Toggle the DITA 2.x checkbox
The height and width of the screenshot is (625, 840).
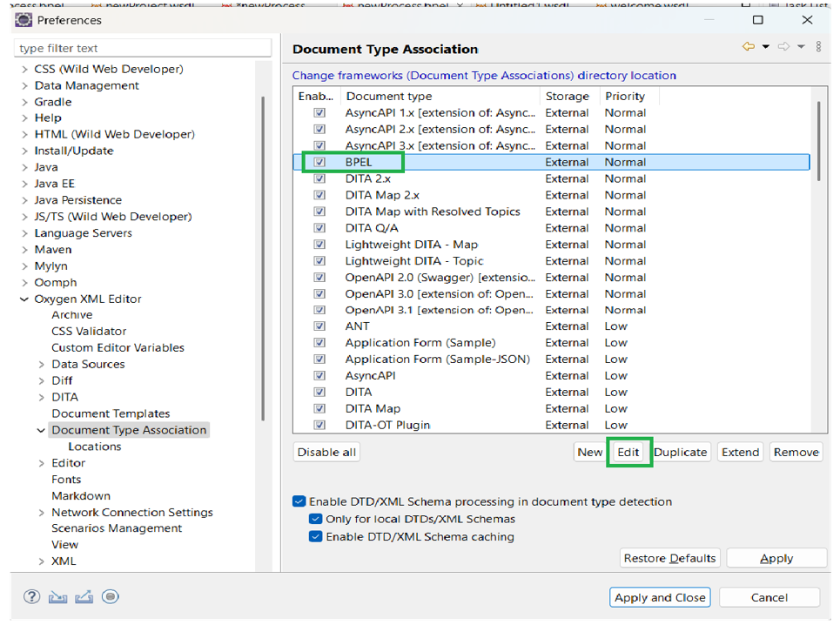point(319,178)
